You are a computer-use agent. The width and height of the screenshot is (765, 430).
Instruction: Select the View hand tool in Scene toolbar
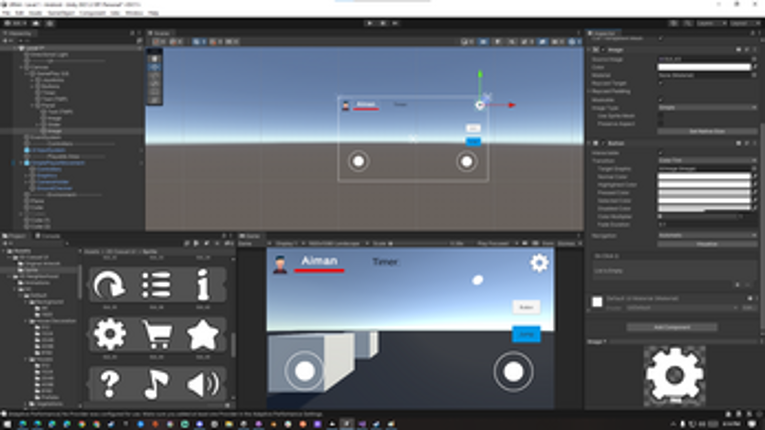154,59
